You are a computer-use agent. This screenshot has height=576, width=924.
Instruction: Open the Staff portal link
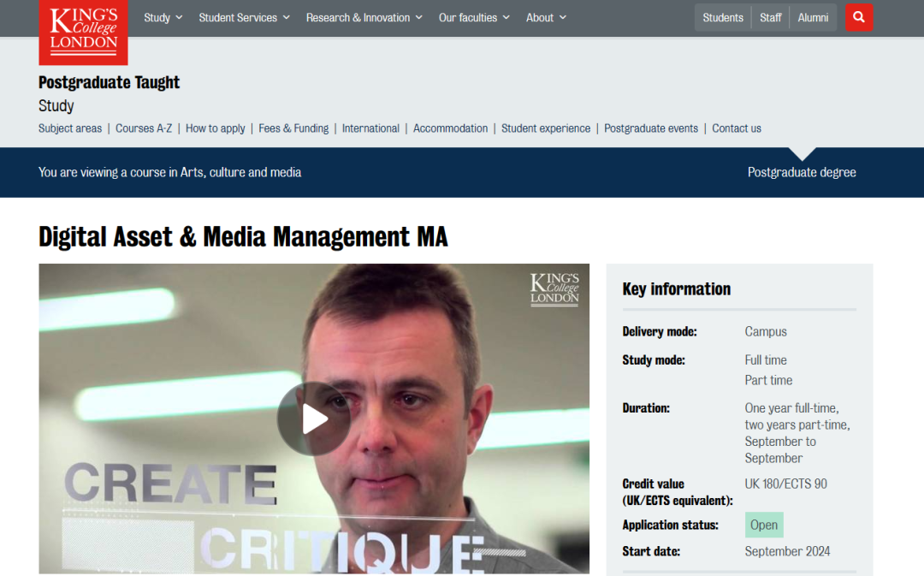pyautogui.click(x=770, y=18)
